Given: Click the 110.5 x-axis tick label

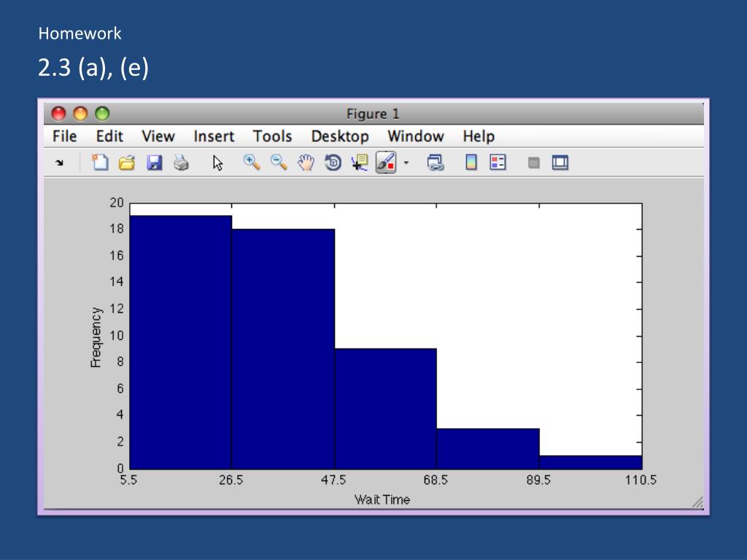Looking at the screenshot, I should point(640,480).
